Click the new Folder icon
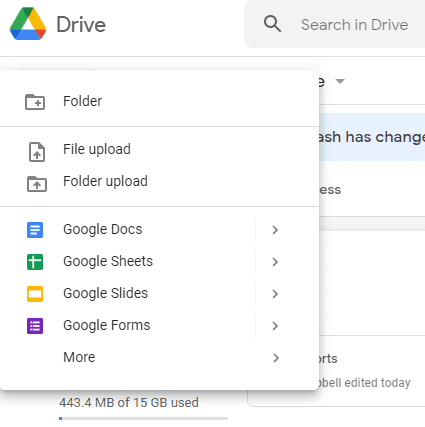The image size is (425, 427). click(x=35, y=102)
